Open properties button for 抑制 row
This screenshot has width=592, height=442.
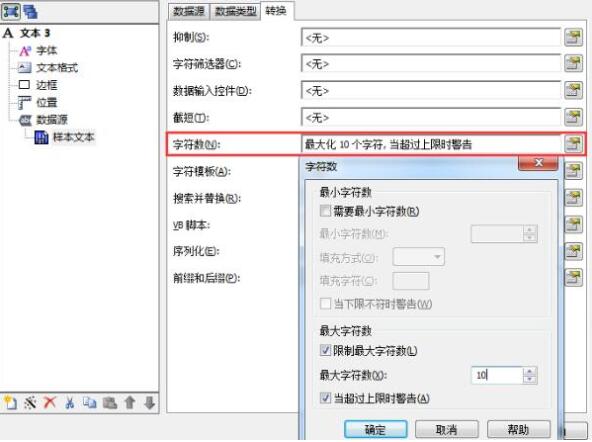pos(573,37)
